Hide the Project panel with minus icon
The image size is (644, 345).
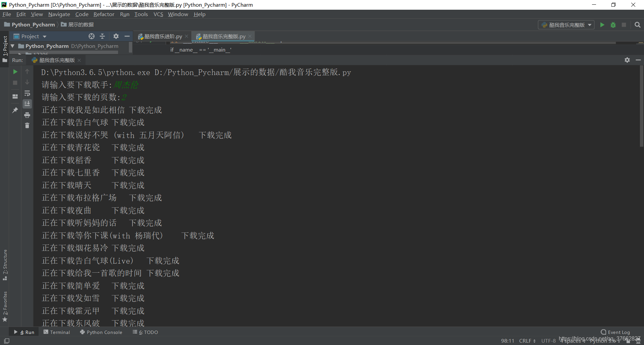click(x=127, y=36)
